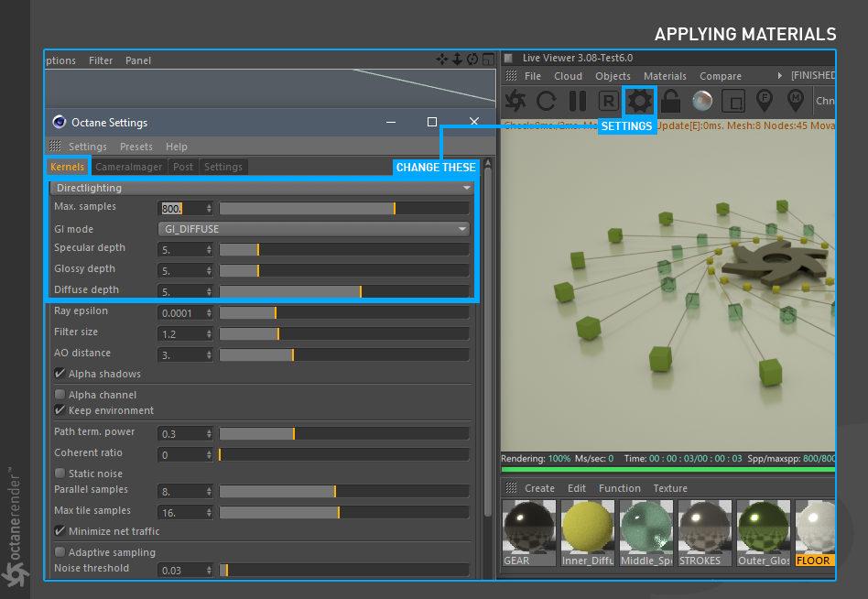The image size is (868, 599).
Task: Click the clay mode sphere icon
Action: point(702,100)
